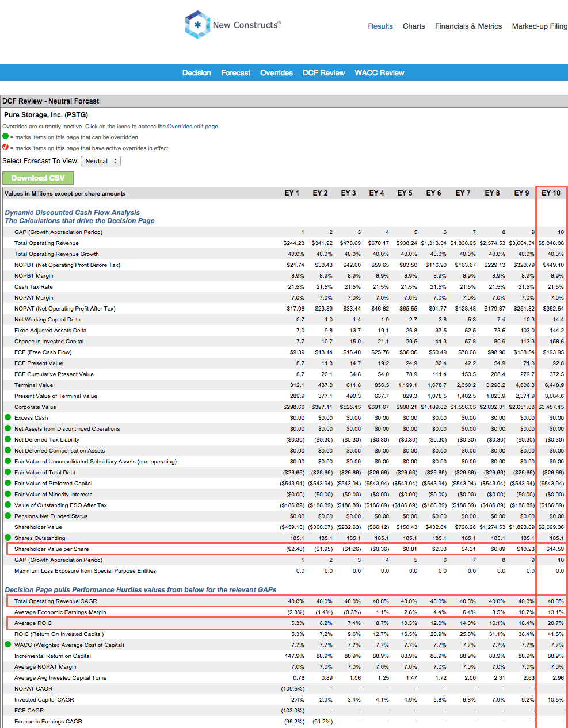Click the $14.59 shareholder value cell
This screenshot has height=728, width=568.
tap(555, 549)
